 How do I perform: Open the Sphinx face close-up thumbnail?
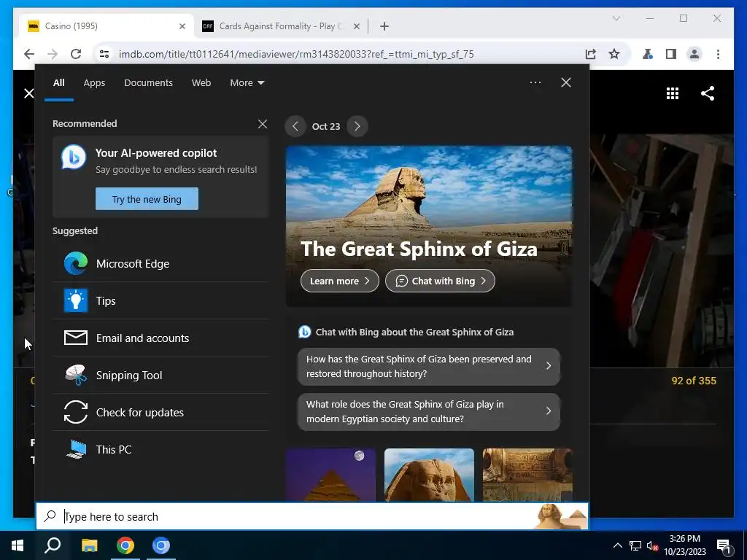pyautogui.click(x=429, y=474)
